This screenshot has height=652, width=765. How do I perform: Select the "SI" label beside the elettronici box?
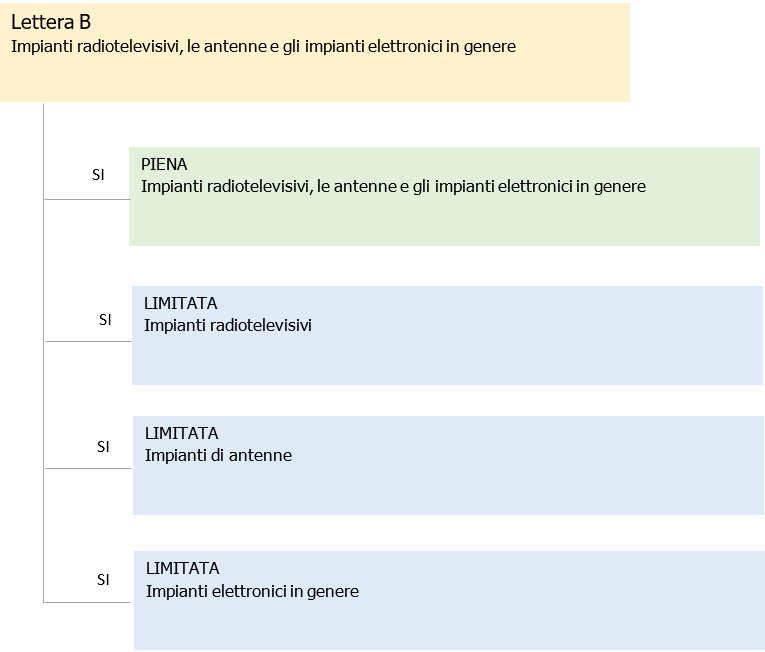point(103,579)
